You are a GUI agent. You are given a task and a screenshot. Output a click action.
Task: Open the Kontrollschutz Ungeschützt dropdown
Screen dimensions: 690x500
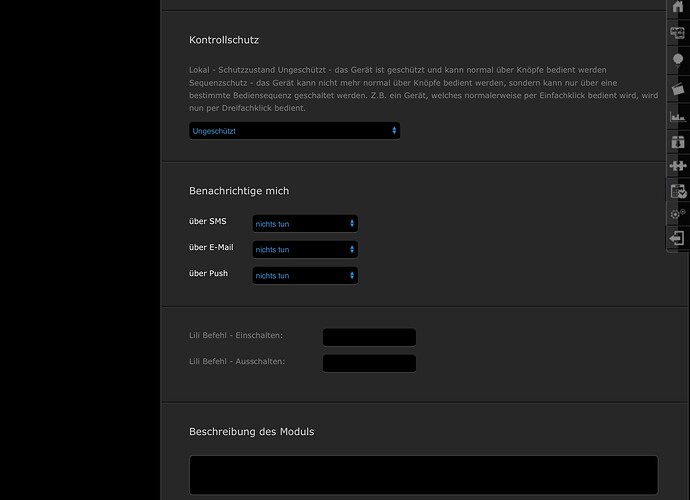click(x=294, y=131)
